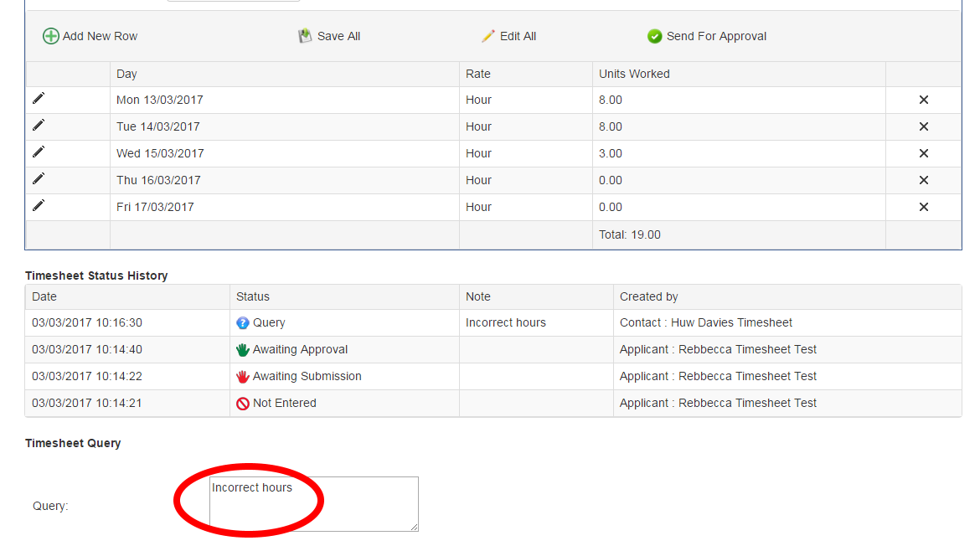This screenshot has height=551, width=980.
Task: Click the Add New Row button label
Action: 100,36
